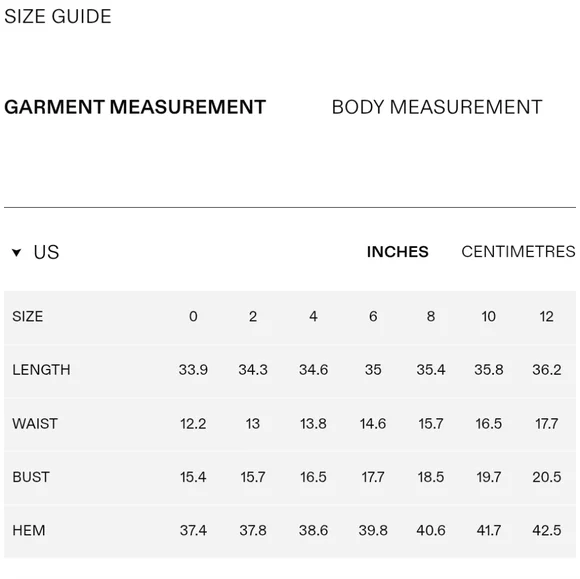Select the Garment Measurement tab
This screenshot has width=580, height=579.
pos(135,107)
